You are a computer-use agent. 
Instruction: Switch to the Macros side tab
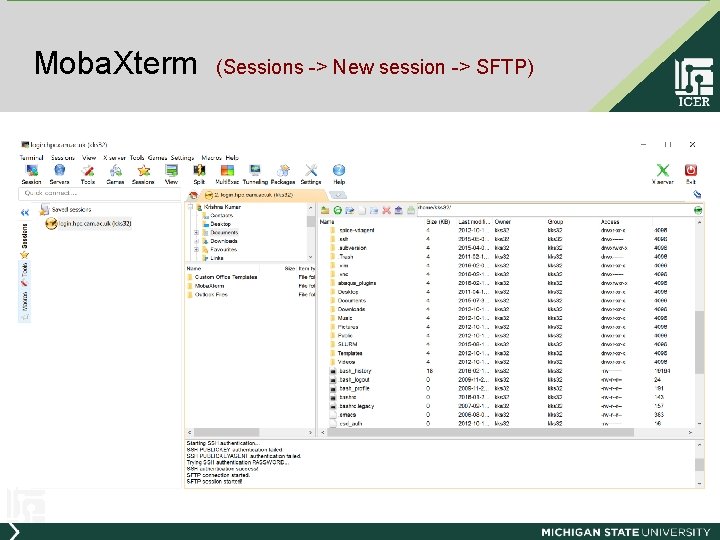tap(25, 305)
